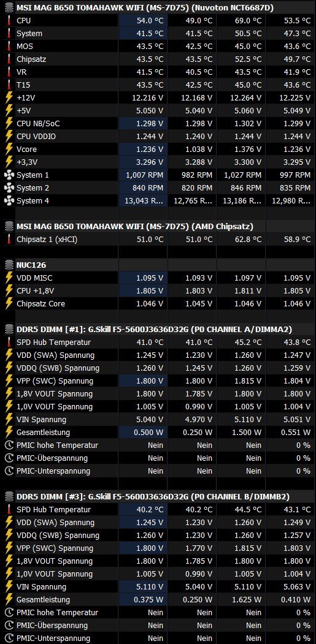
Task: Click the DDR5 DIMM [#3] G.Skill header text
Action: pyautogui.click(x=153, y=496)
